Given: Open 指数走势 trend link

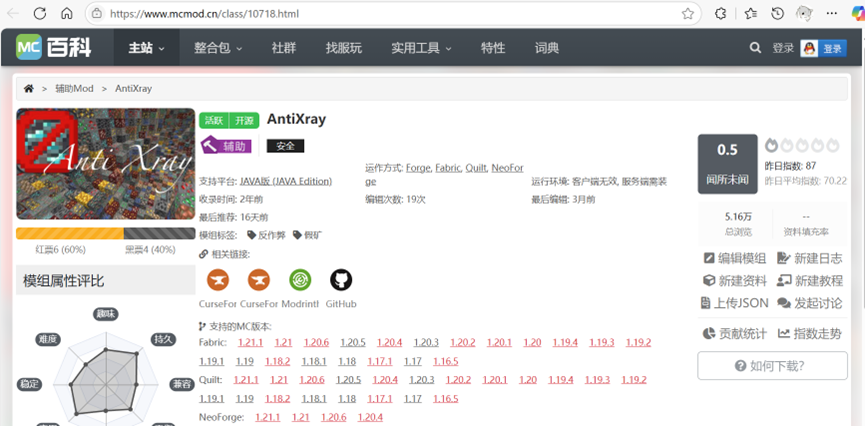Looking at the screenshot, I should [809, 333].
